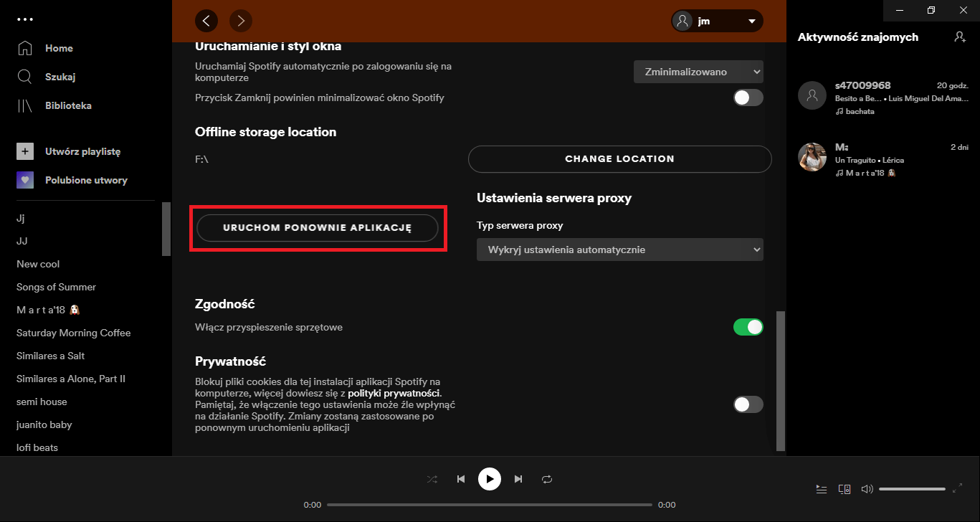Open playlist Similares a Alone, Part II
980x522 pixels.
pos(71,379)
